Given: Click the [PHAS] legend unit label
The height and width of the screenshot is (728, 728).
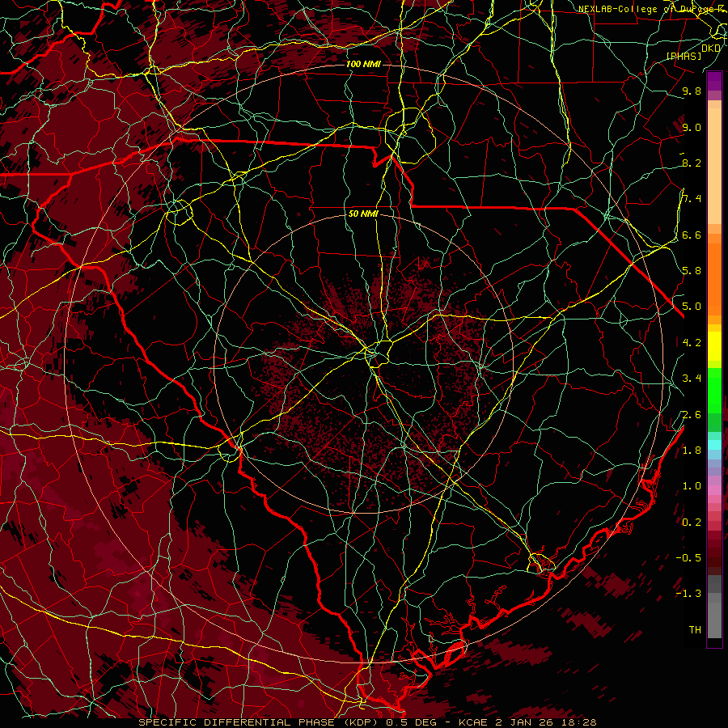Looking at the screenshot, I should pos(684,57).
